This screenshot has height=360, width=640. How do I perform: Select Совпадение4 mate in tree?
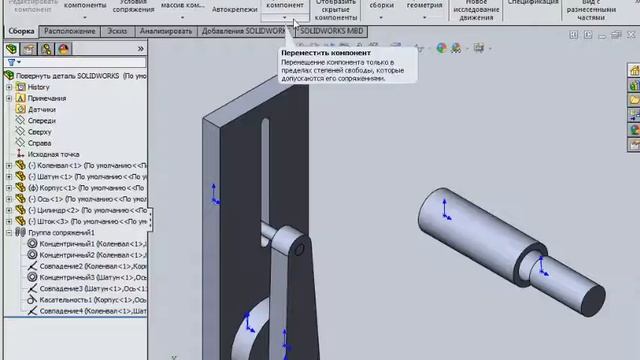point(93,311)
